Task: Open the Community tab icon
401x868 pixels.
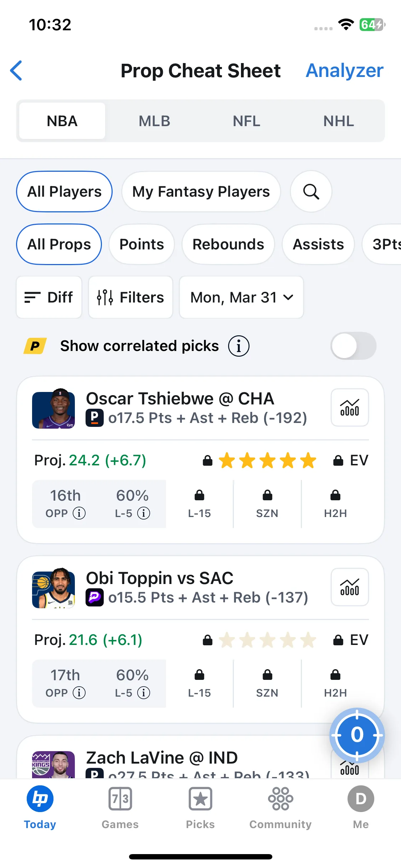Action: click(x=281, y=799)
